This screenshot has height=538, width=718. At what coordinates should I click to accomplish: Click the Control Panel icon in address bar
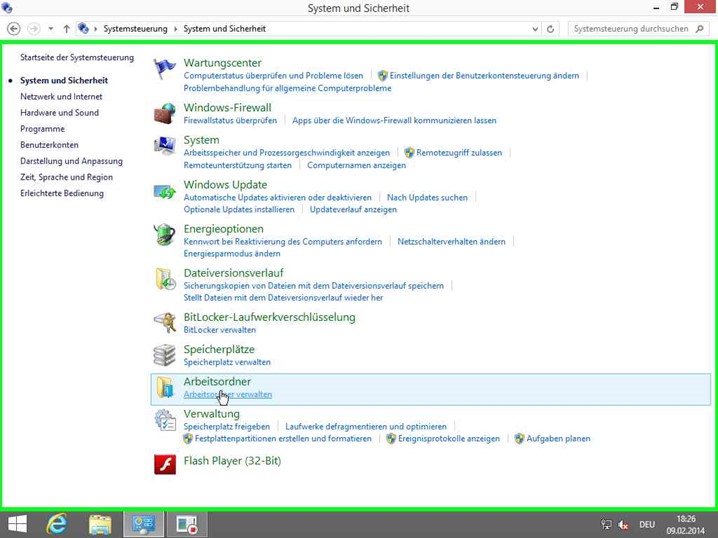click(x=83, y=28)
